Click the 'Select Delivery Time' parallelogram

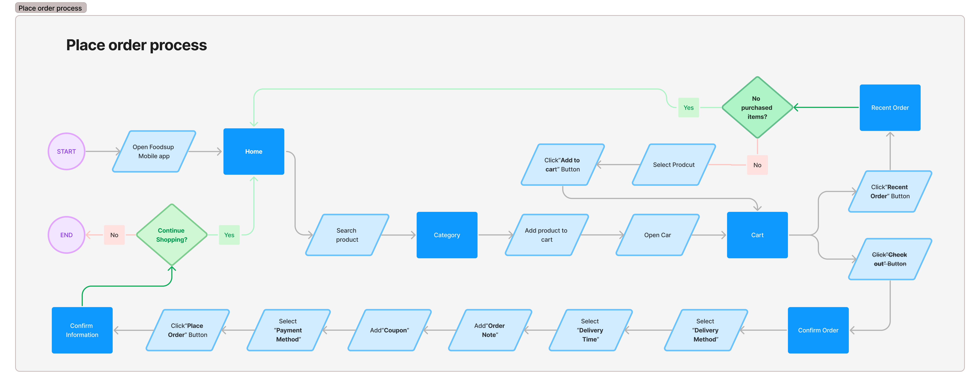(x=590, y=330)
